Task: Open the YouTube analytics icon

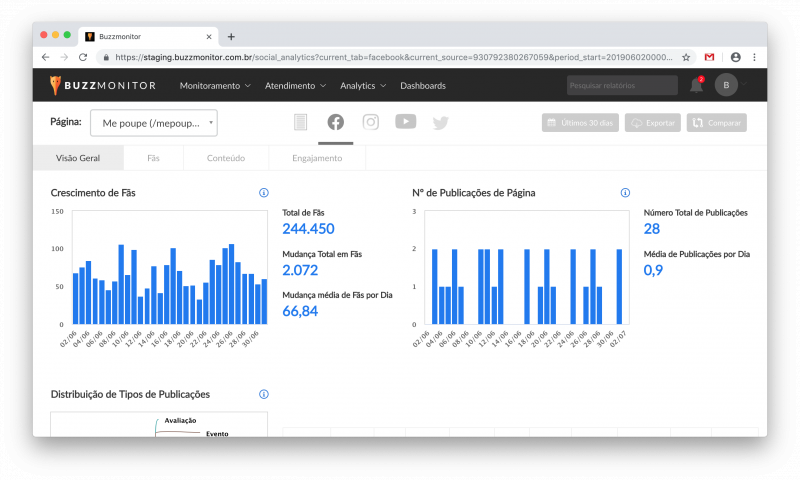Action: click(406, 121)
